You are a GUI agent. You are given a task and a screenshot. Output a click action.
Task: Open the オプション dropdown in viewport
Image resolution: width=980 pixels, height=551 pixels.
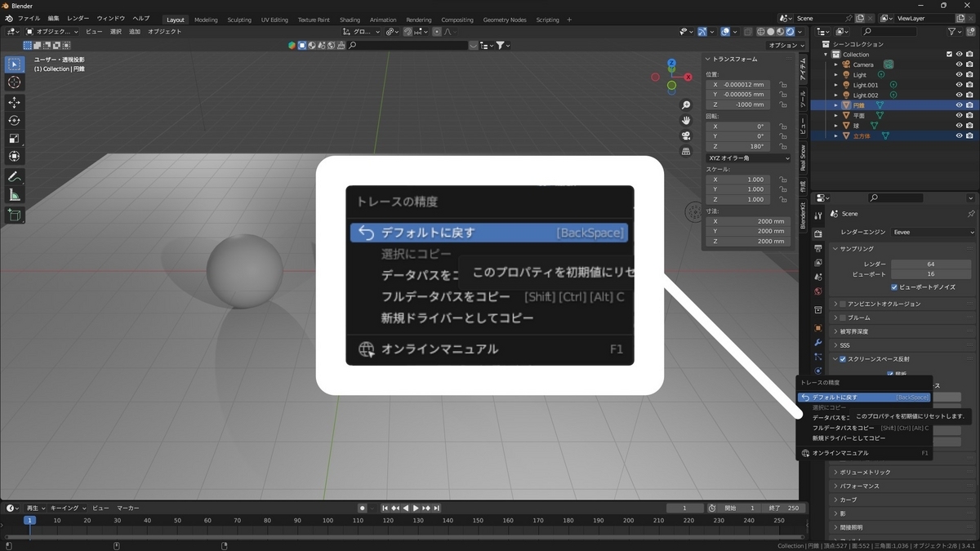[786, 46]
